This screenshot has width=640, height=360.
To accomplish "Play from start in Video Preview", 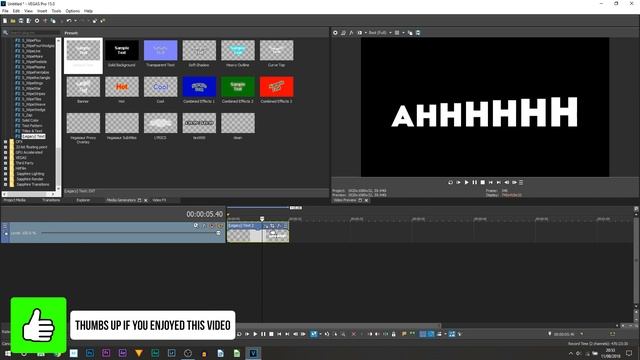I will click(x=458, y=182).
